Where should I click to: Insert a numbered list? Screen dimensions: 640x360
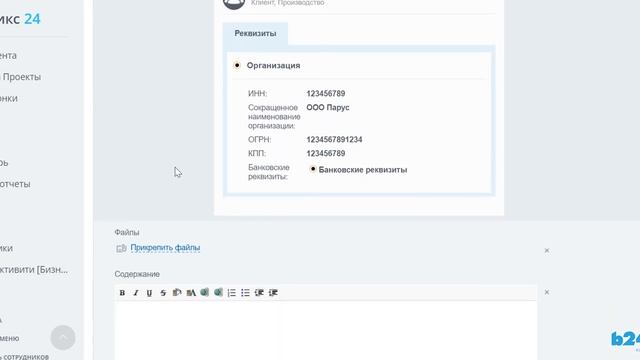[232, 293]
